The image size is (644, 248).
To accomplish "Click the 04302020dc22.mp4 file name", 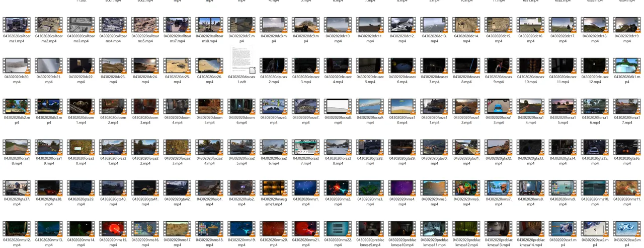I will pyautogui.click(x=81, y=79).
